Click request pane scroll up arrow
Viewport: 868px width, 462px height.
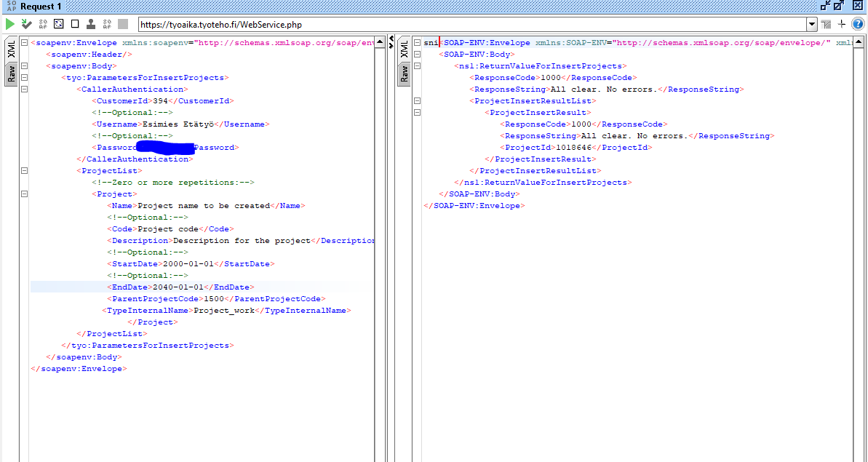tap(380, 43)
